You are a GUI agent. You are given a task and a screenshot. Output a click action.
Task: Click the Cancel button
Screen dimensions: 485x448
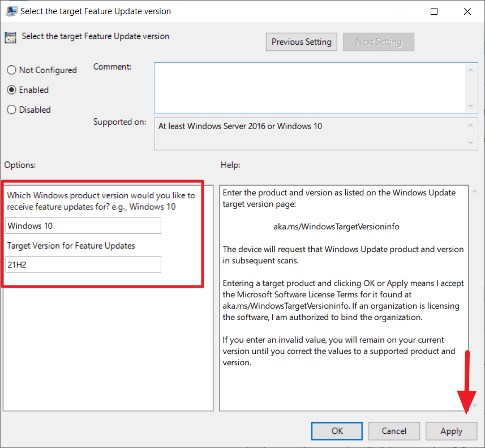394,431
